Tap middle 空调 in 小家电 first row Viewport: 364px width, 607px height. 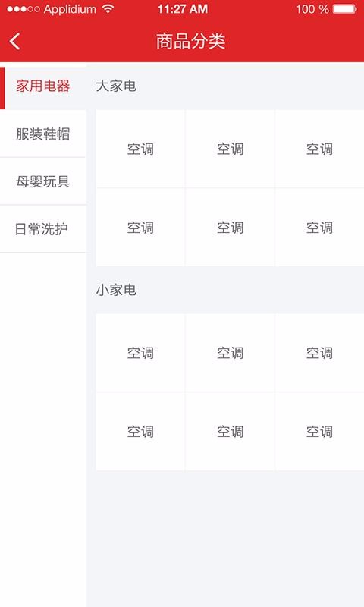[x=231, y=353]
